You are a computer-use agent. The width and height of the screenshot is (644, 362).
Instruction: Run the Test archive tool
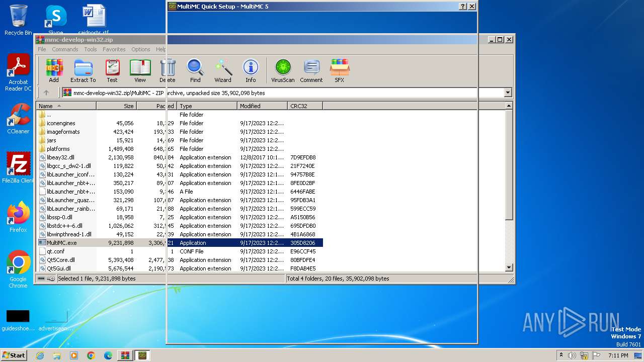coord(112,70)
